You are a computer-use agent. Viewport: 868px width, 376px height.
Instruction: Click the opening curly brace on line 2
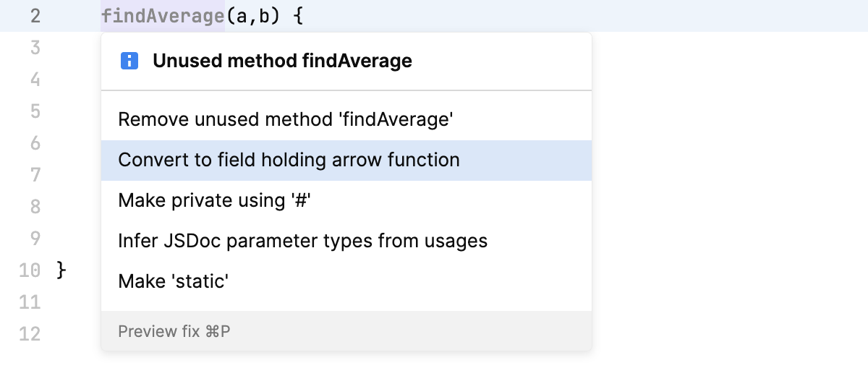click(x=297, y=16)
